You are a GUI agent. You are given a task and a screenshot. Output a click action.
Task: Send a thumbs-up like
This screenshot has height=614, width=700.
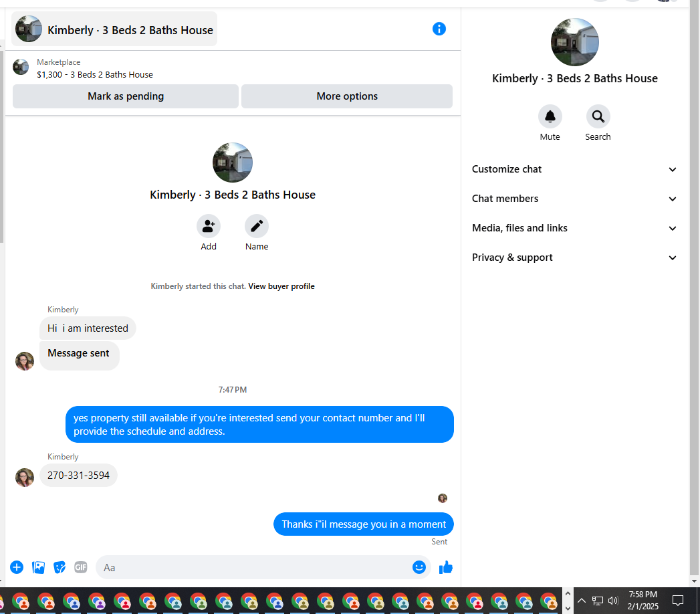[x=445, y=567]
